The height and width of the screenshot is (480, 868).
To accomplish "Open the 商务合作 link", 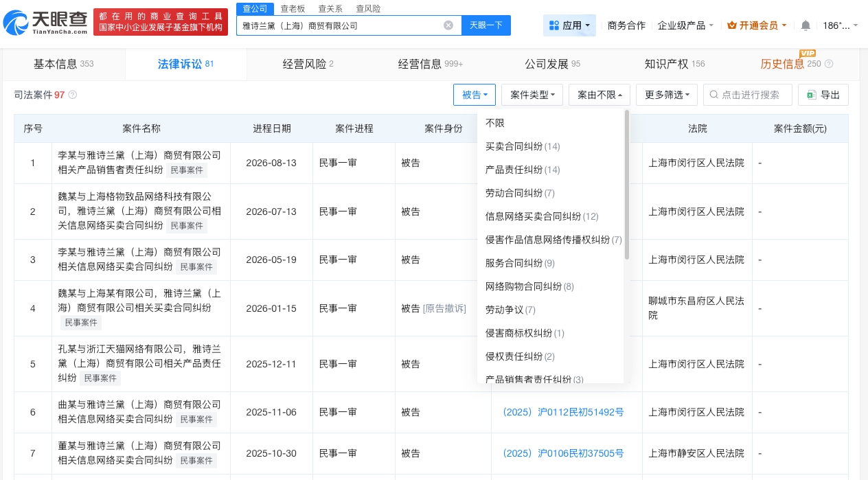I will [626, 25].
